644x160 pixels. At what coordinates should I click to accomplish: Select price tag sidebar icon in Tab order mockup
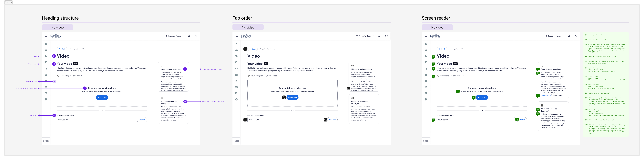[x=237, y=56]
